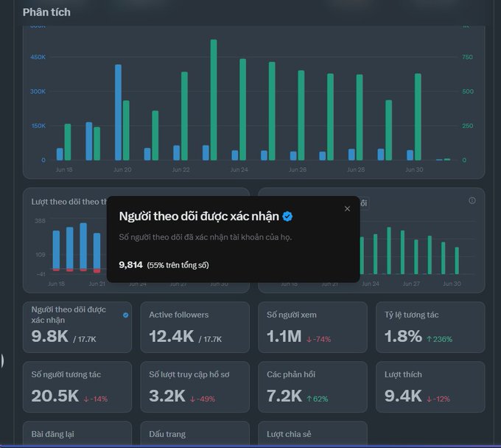Open the Lượt chia sẻ card
The height and width of the screenshot is (448, 501).
tap(312, 433)
